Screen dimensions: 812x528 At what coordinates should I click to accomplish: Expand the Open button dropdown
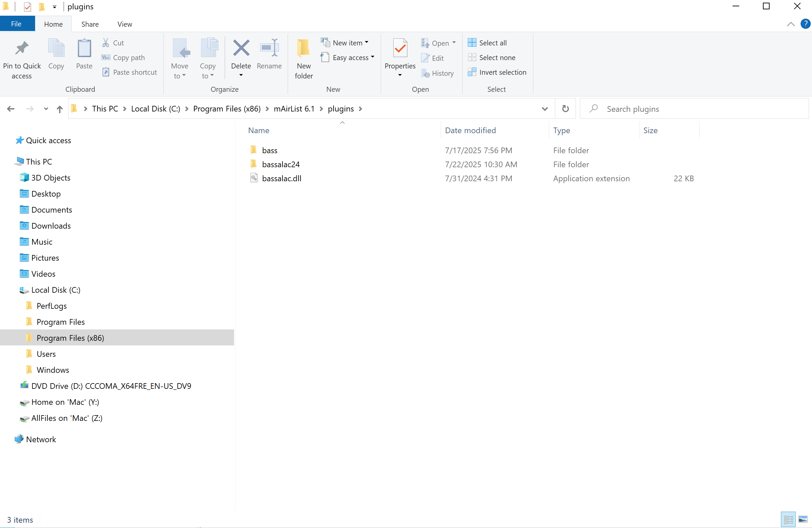tap(454, 43)
